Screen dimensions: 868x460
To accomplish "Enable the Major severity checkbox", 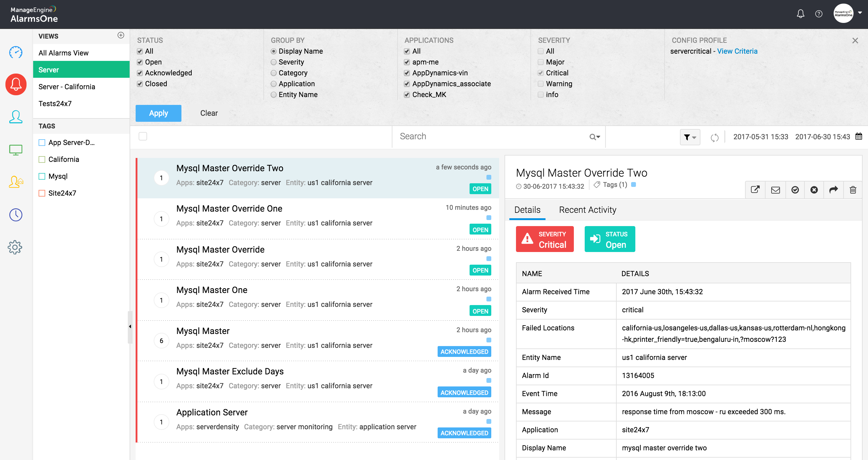I will (540, 62).
